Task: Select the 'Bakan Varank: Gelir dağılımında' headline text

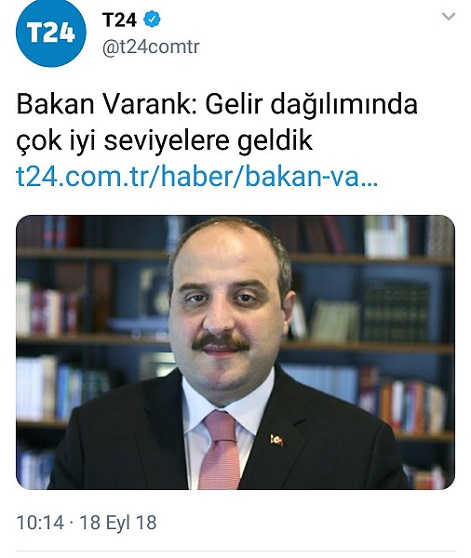Action: pos(217,104)
